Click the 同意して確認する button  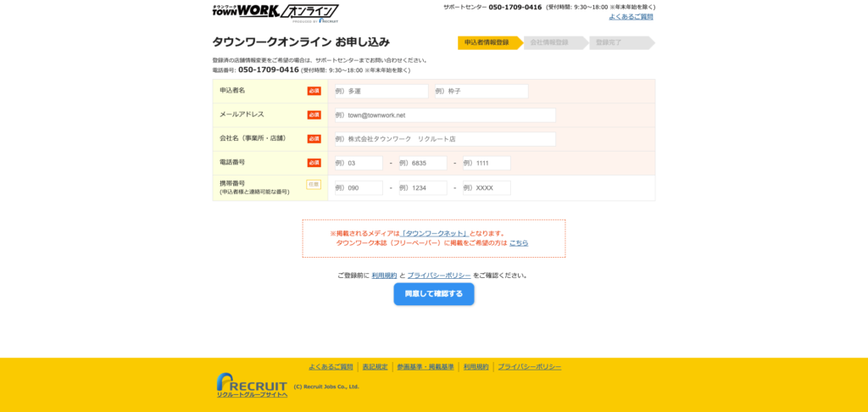434,294
